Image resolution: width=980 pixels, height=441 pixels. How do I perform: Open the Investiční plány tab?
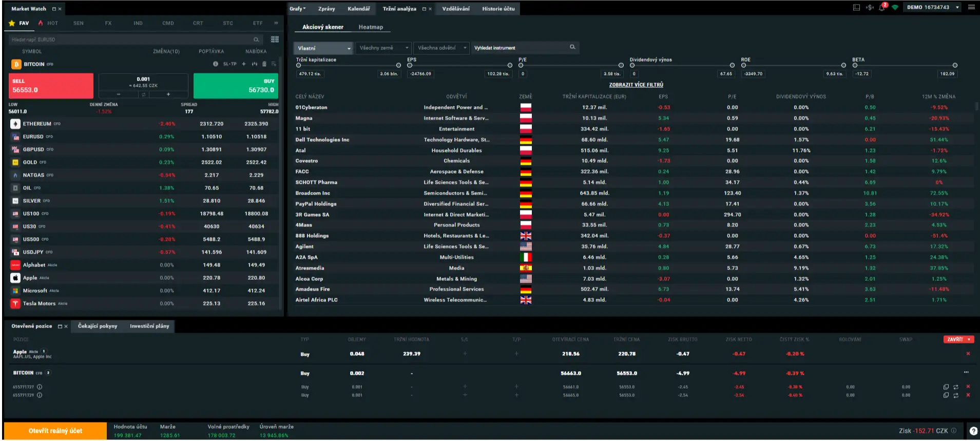click(149, 326)
